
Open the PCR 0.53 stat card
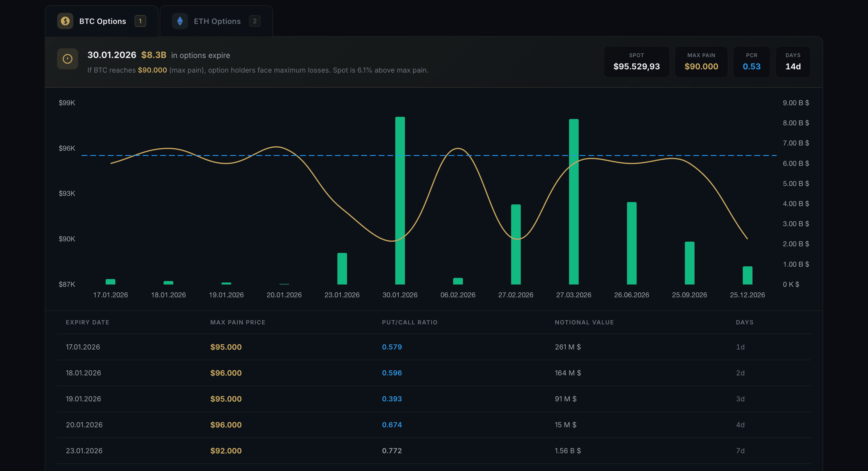[752, 62]
